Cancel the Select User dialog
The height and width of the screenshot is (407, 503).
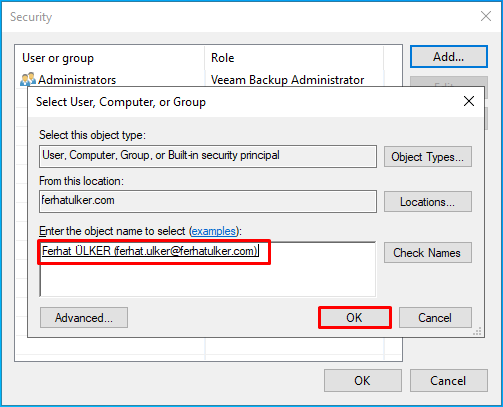tap(435, 318)
